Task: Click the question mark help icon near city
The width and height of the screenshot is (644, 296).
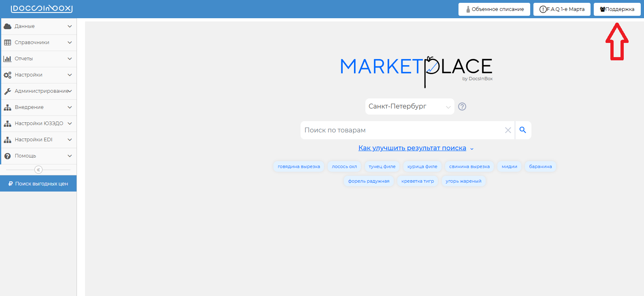Action: pos(462,106)
